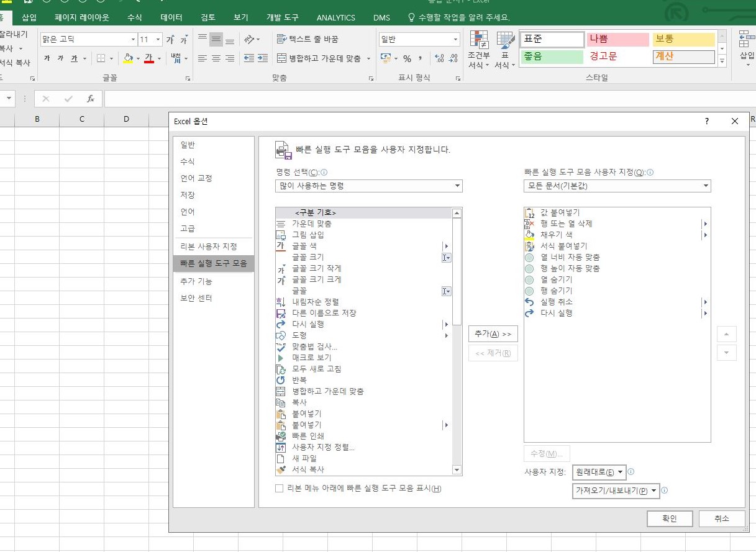
Task: Click the fx insert function icon
Action: (91, 99)
